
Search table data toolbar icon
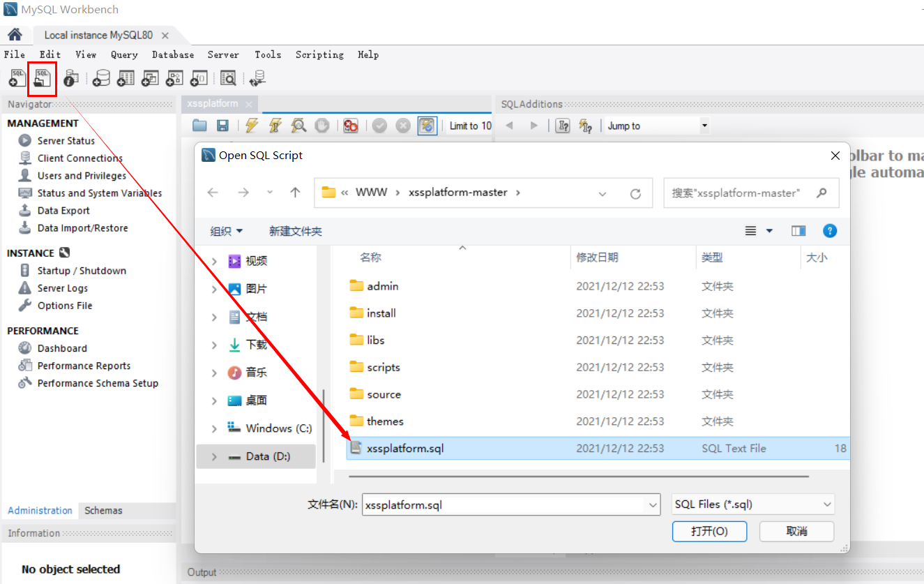point(228,78)
